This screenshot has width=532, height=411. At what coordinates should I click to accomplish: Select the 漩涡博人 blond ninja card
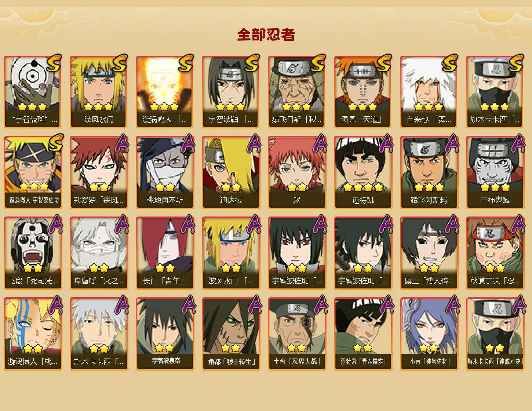[x=33, y=334]
